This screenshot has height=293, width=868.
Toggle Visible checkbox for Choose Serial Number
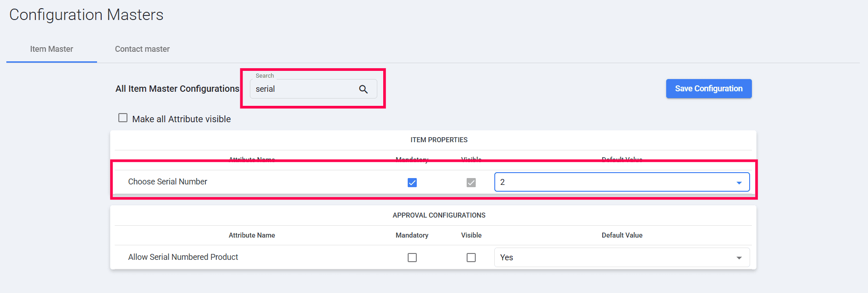(x=471, y=183)
